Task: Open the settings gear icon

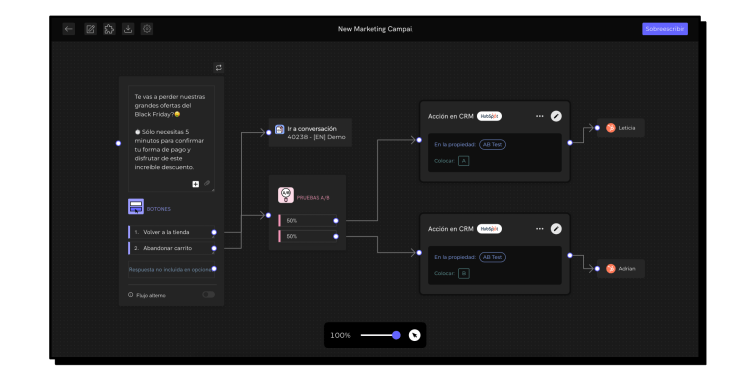Action: coord(147,29)
